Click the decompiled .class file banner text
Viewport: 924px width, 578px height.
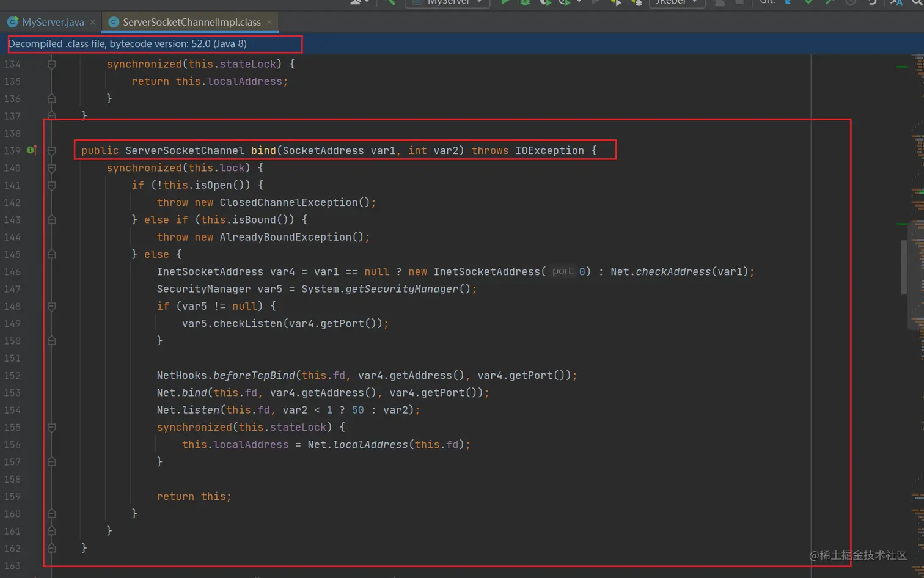coord(128,44)
